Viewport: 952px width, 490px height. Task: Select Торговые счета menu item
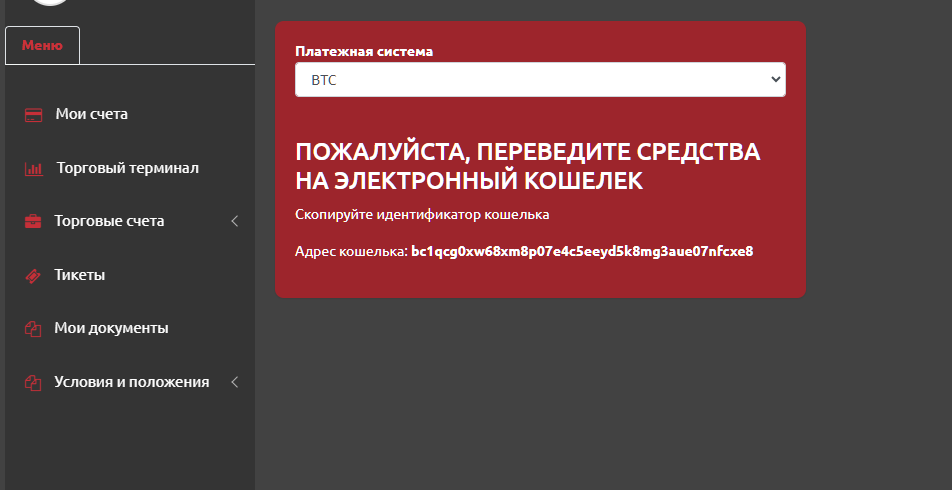[x=109, y=221]
